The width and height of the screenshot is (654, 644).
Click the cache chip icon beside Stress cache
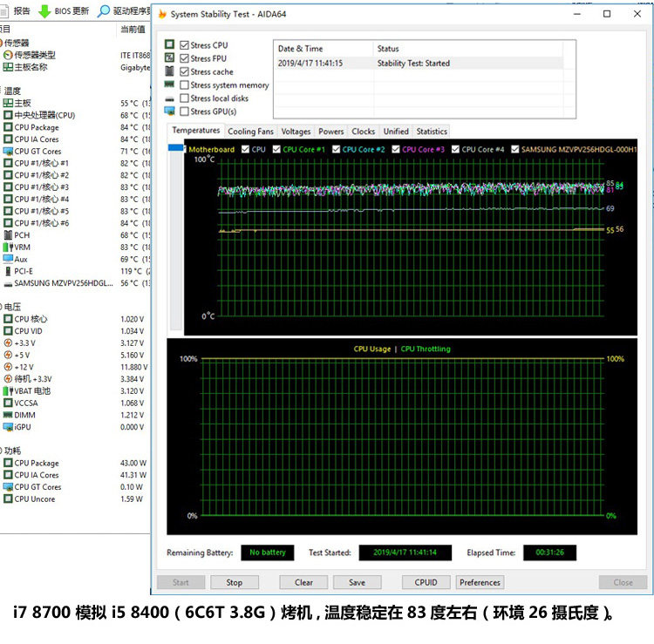(x=169, y=71)
